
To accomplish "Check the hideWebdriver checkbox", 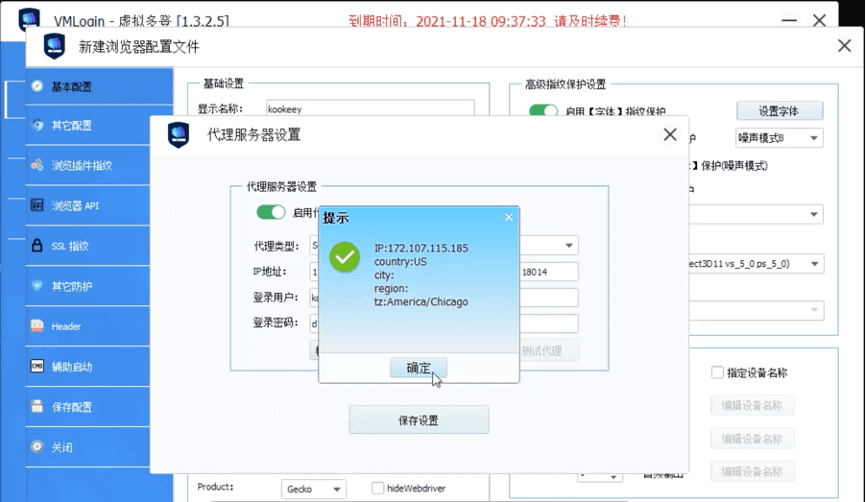I will click(x=378, y=488).
